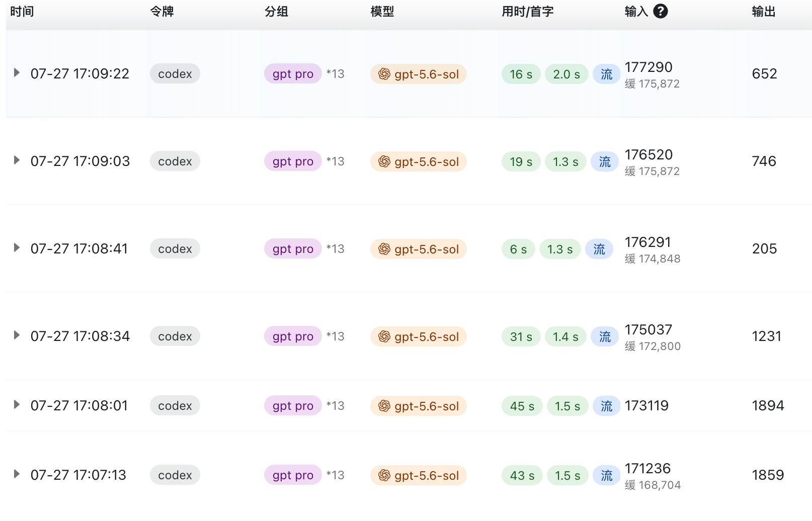Click the OpenAI model icon in the 17:08:41 row
The image size is (812, 521).
[384, 249]
